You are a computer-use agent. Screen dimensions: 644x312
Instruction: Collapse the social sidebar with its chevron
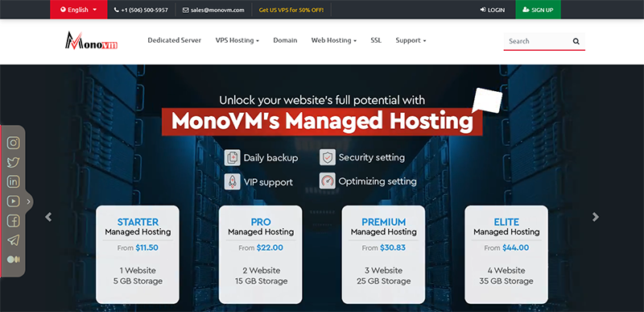pos(28,202)
